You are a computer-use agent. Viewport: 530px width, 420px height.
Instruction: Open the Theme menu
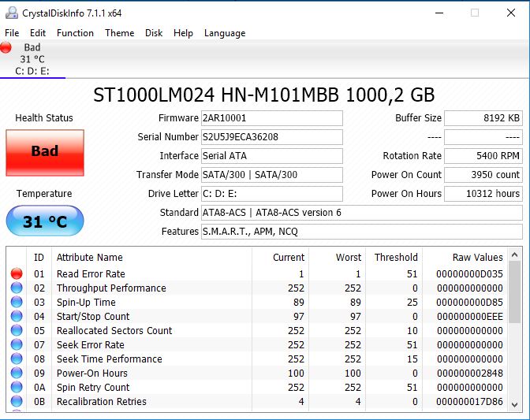[x=119, y=33]
